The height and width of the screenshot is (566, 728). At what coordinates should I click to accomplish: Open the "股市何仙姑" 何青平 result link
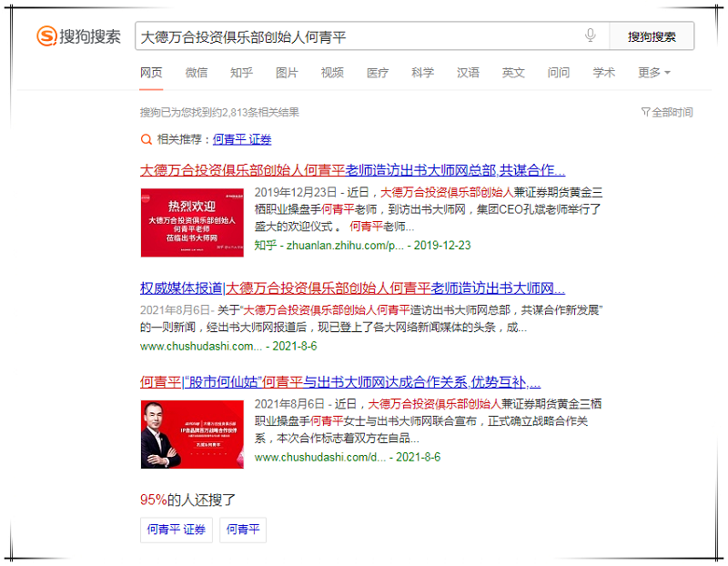pyautogui.click(x=339, y=382)
